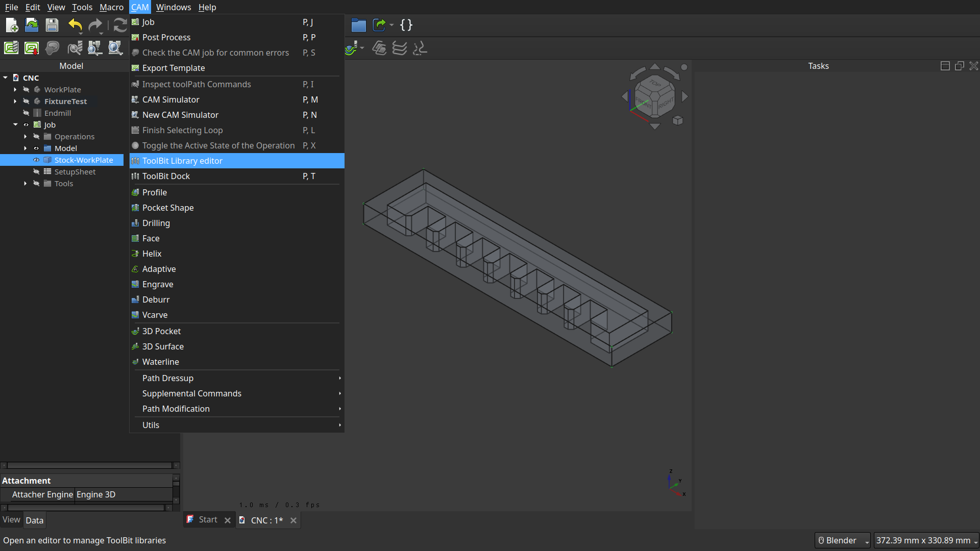Expand the Tools folder
Viewport: 980px width, 551px height.
click(26, 184)
